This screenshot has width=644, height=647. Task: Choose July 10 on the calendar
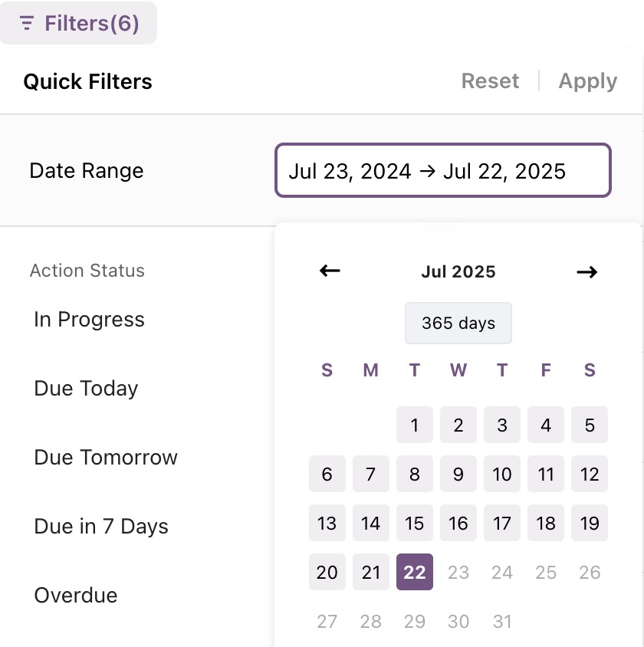[x=502, y=474]
